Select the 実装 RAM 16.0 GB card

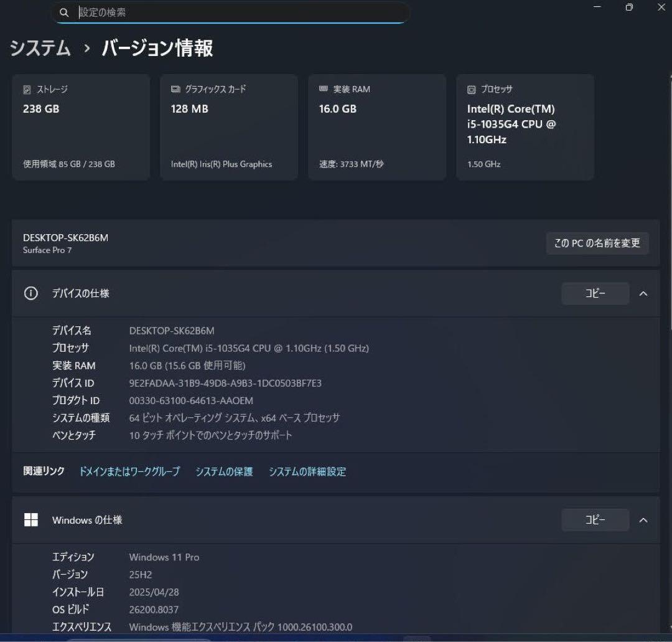(377, 127)
